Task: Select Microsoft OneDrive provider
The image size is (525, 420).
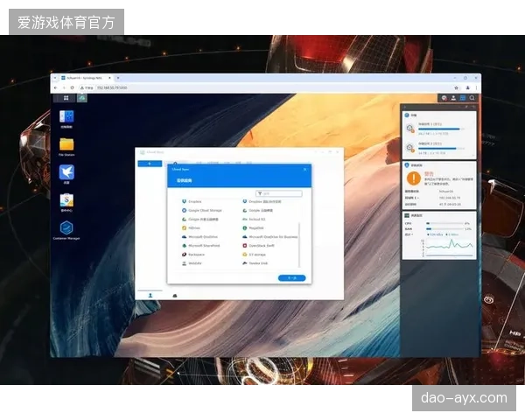Action: point(199,237)
